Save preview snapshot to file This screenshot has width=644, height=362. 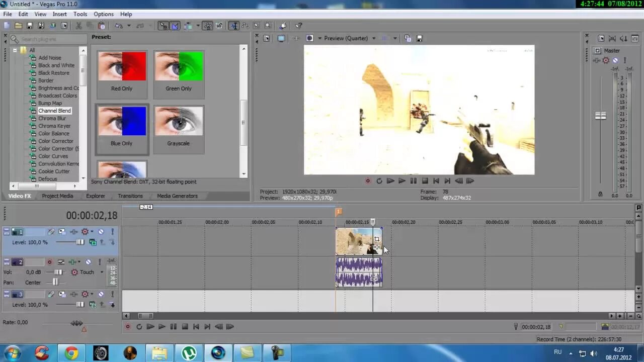(419, 38)
